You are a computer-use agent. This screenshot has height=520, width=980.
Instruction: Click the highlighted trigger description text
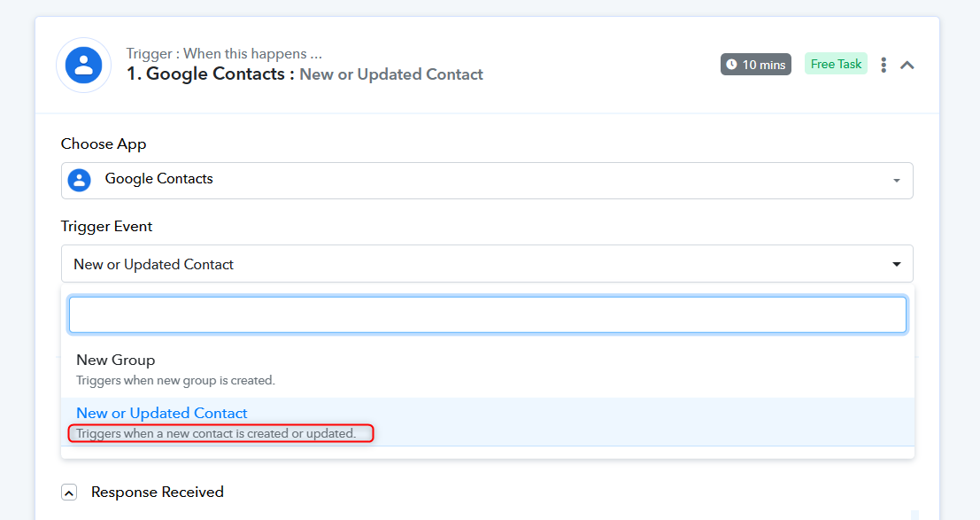(216, 434)
